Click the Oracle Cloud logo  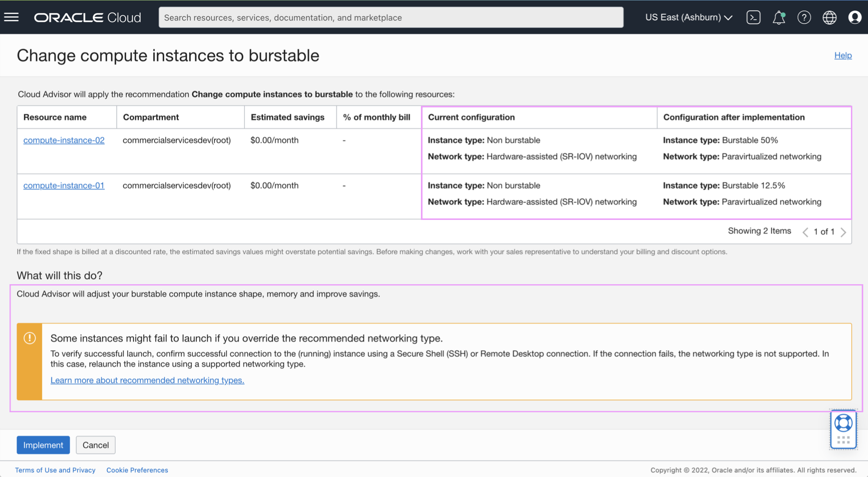(x=87, y=17)
